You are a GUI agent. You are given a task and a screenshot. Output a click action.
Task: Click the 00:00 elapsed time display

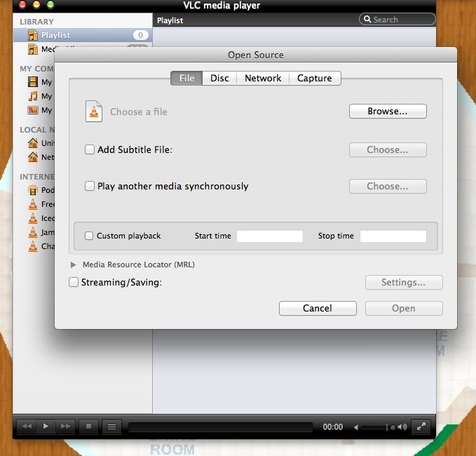pyautogui.click(x=333, y=427)
